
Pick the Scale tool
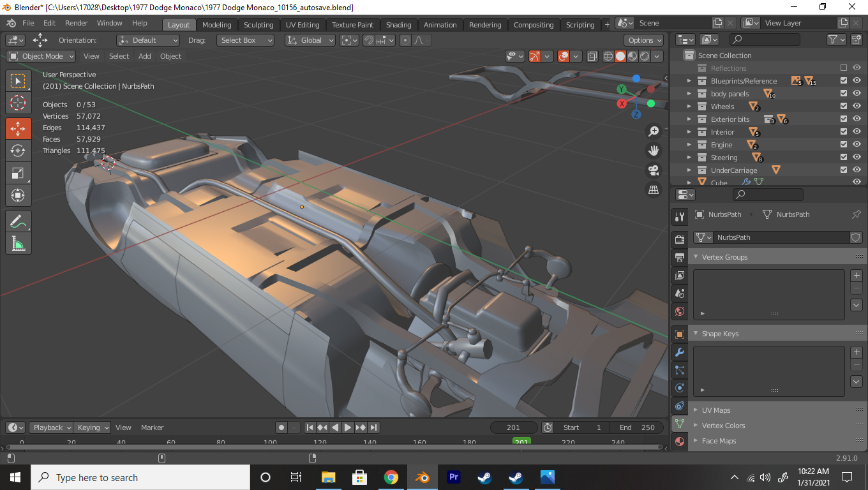19,173
